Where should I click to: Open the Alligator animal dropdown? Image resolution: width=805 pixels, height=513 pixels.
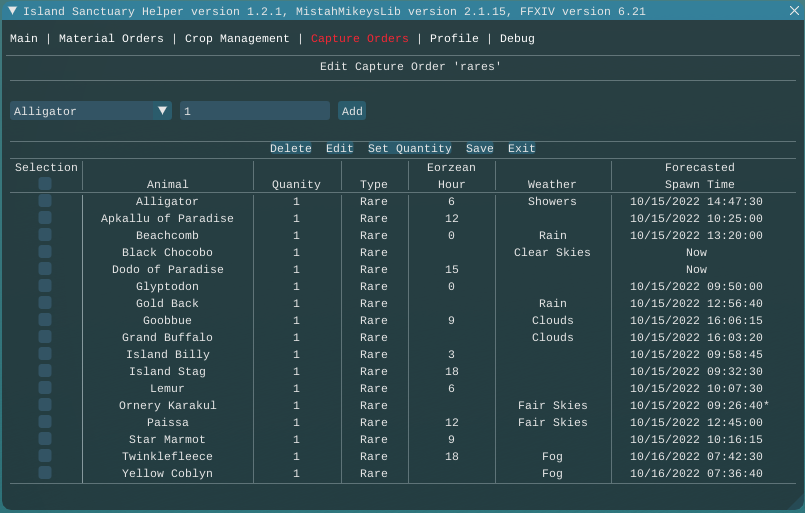coord(91,111)
